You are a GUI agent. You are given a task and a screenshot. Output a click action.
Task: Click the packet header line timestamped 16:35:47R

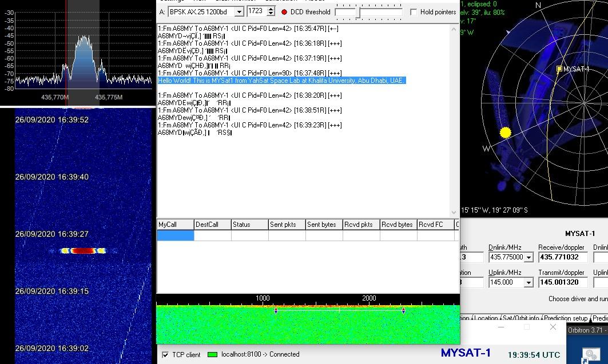tap(248, 29)
